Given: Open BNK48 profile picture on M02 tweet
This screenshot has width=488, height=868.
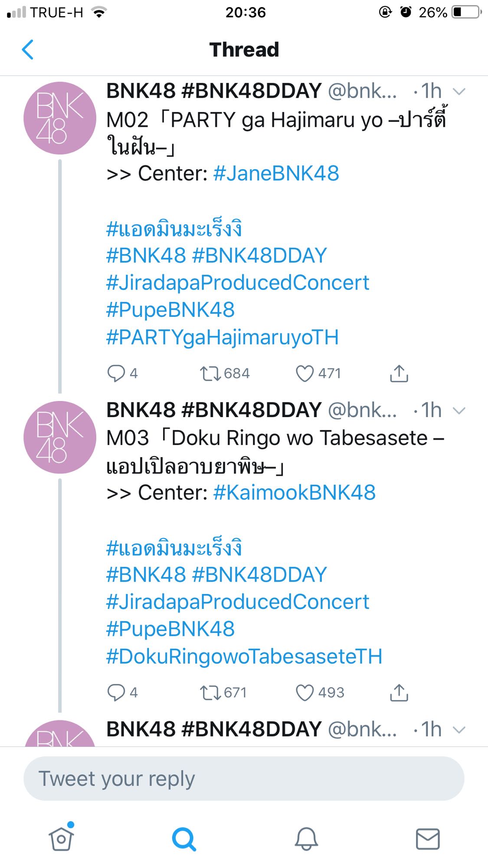Looking at the screenshot, I should 60,118.
